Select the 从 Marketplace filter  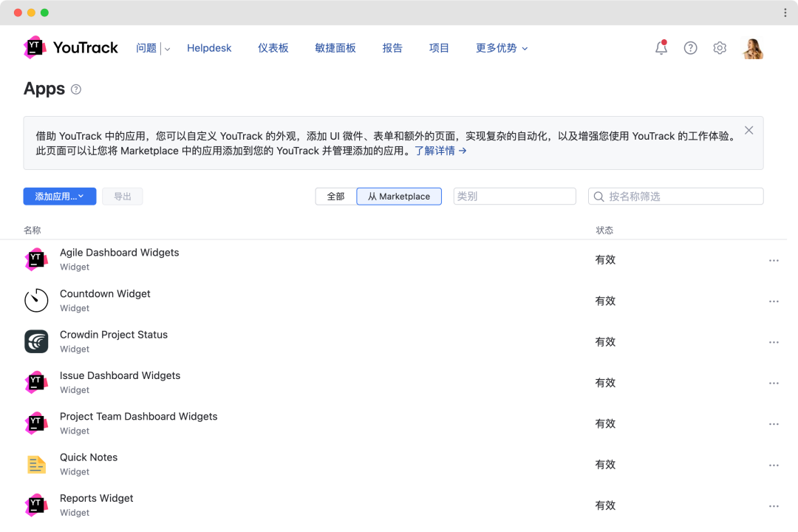pyautogui.click(x=399, y=197)
